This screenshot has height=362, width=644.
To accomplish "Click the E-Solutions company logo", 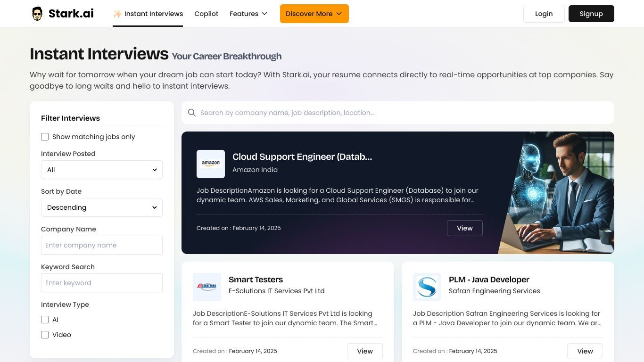I will (207, 287).
